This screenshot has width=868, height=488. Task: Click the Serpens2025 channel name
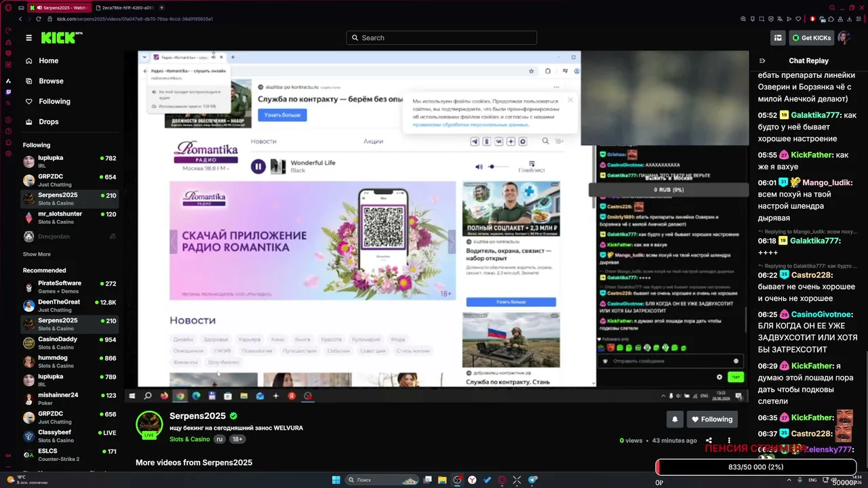[x=197, y=416]
